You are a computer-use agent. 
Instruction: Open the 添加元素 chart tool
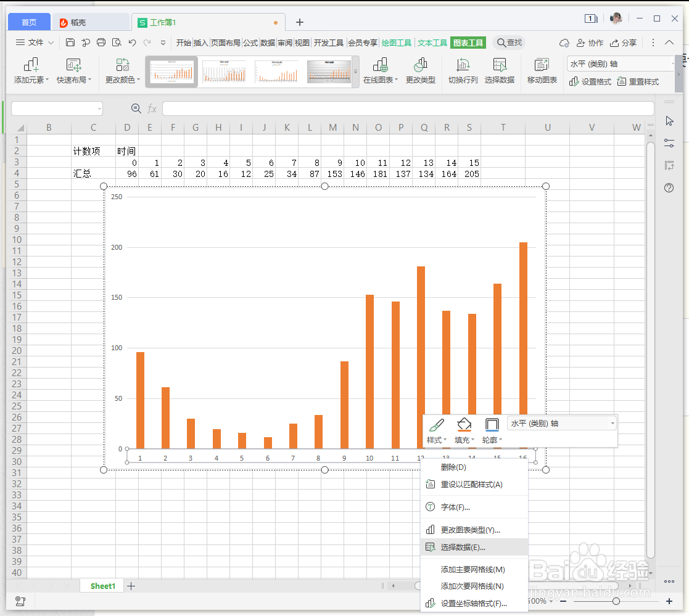tap(31, 71)
